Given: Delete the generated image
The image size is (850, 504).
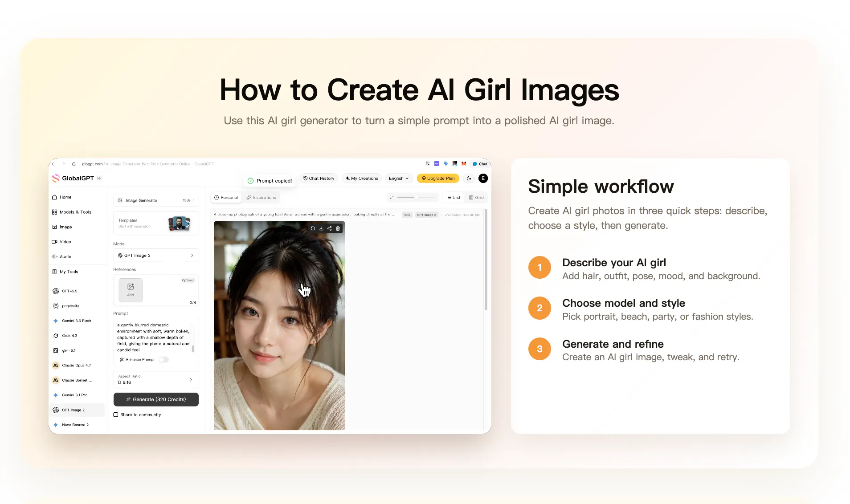Looking at the screenshot, I should click(x=338, y=228).
